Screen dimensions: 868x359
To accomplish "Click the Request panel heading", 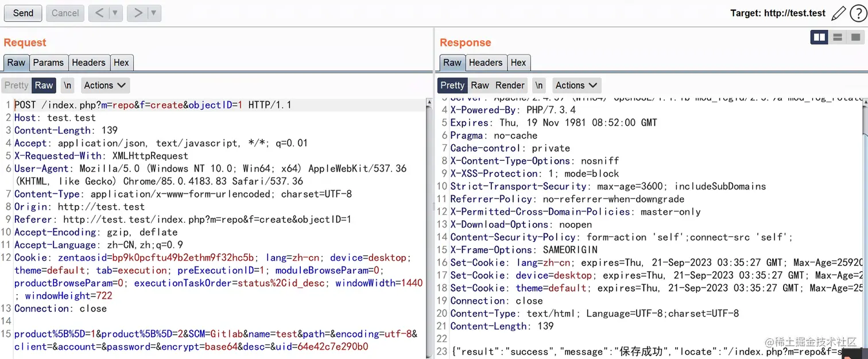I will pyautogui.click(x=25, y=43).
